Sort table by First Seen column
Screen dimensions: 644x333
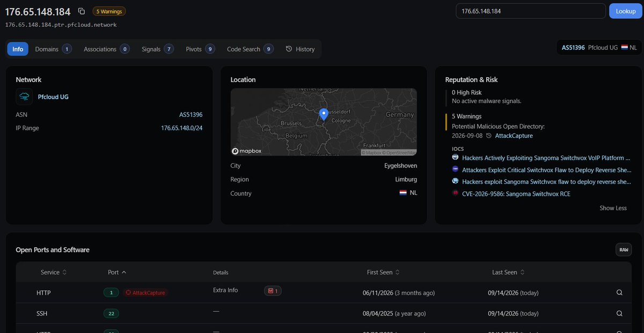tap(383, 272)
